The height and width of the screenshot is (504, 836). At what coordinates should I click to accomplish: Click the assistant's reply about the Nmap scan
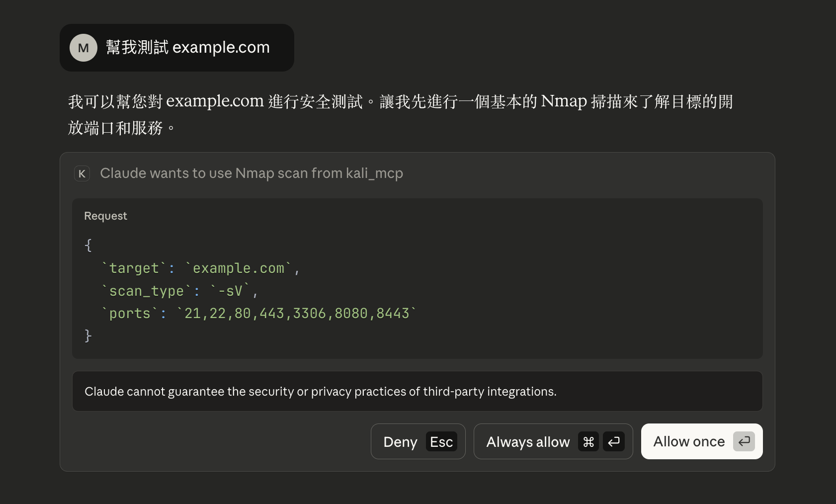coord(400,114)
